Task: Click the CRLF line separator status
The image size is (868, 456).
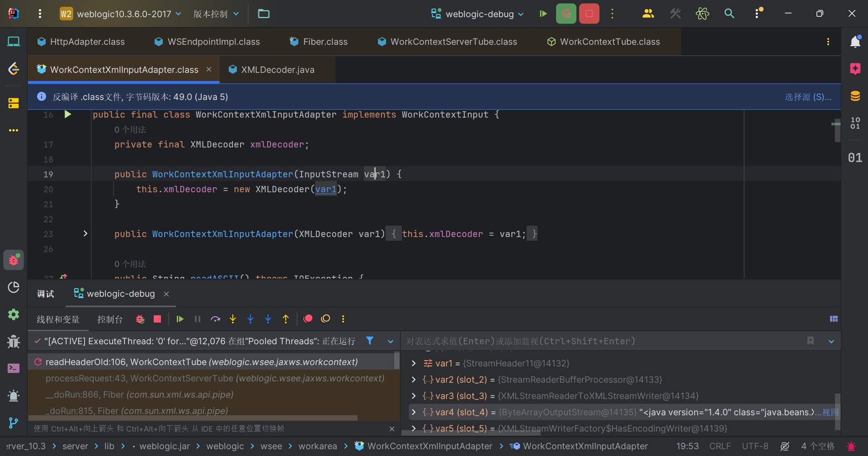Action: pyautogui.click(x=720, y=446)
